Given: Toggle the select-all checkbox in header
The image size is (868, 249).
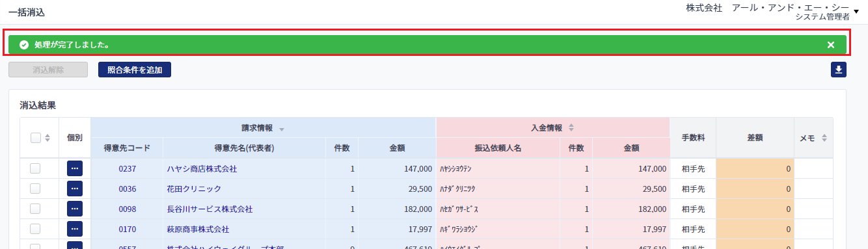Looking at the screenshot, I should (36, 137).
